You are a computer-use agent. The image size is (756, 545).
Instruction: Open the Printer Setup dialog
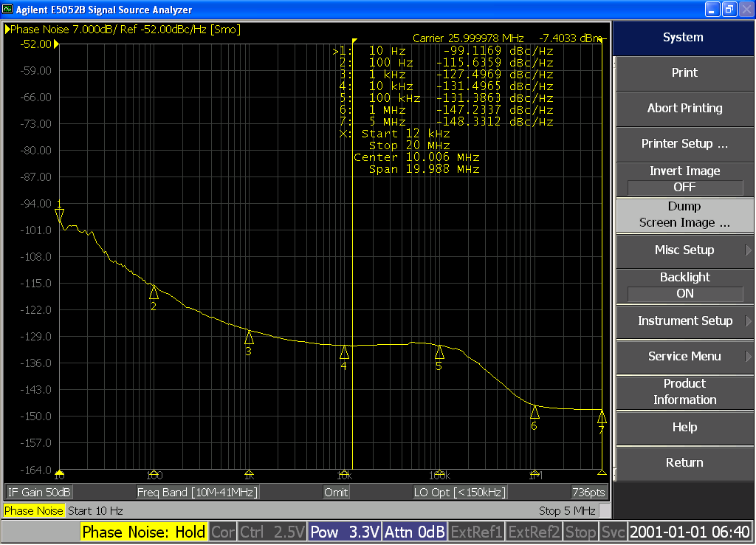pyautogui.click(x=684, y=144)
